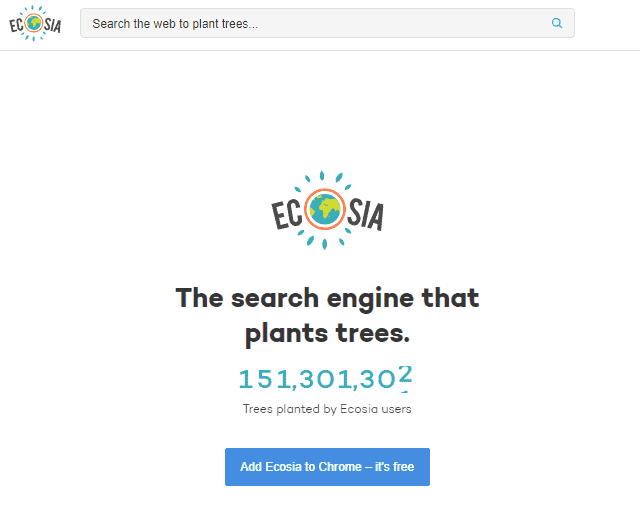Image resolution: width=640 pixels, height=525 pixels.
Task: Click the small Ecosia logo in header
Action: click(35, 24)
